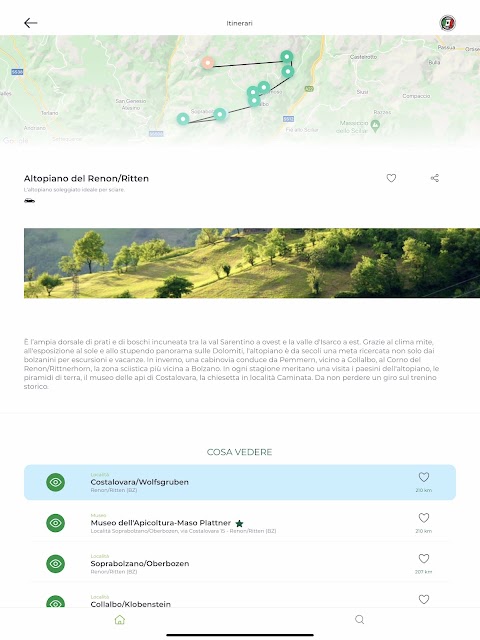Open the green hillside landscape photo
The width and height of the screenshot is (480, 640).
252,263
